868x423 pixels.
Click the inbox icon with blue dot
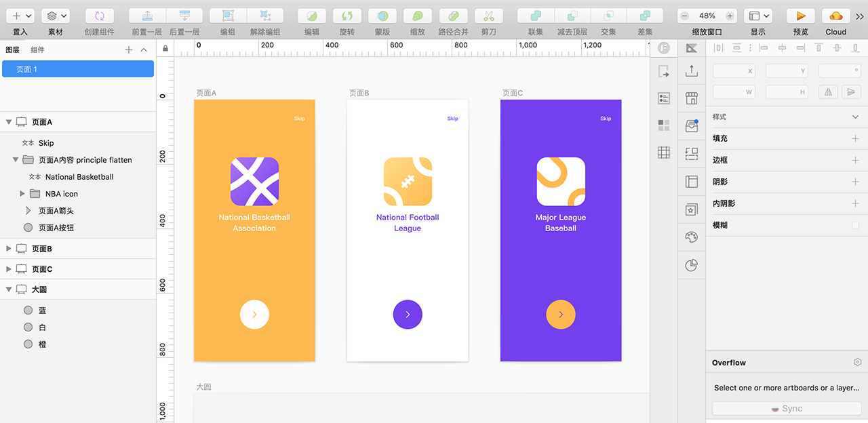point(692,126)
